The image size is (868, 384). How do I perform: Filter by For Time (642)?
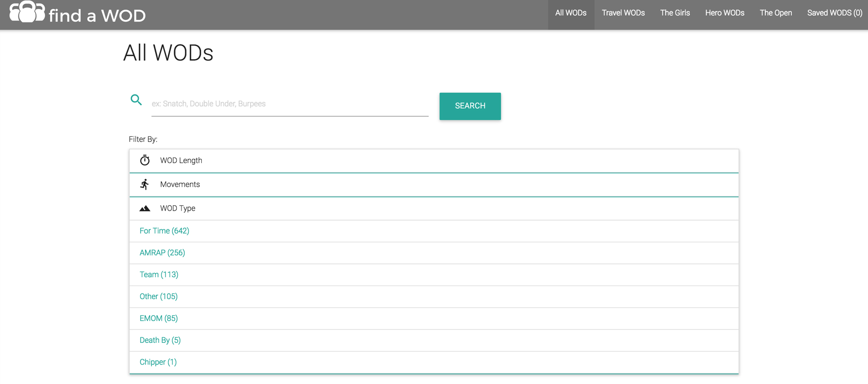[164, 231]
